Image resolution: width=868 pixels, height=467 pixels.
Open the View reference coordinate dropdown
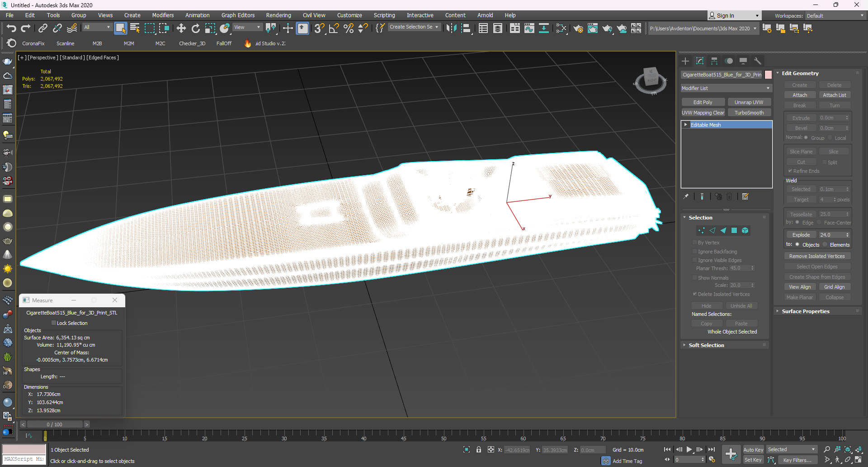(x=247, y=27)
